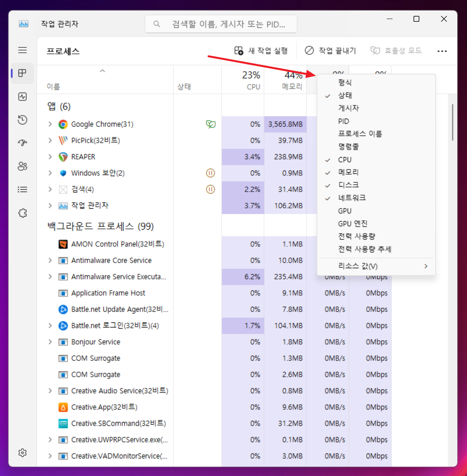The image size is (467, 476).
Task: Click 효율성 모드 button
Action: coord(396,51)
